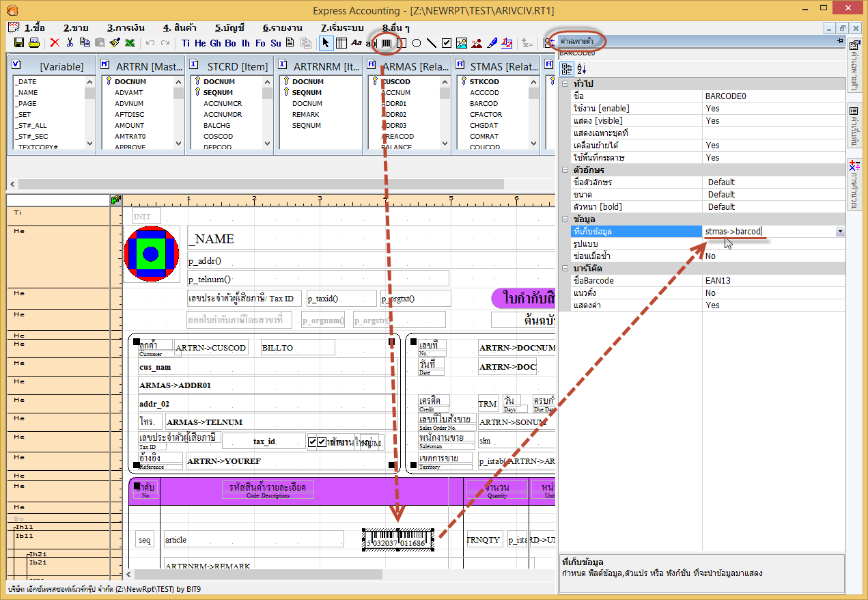Select the checkbox tool in the toolbar

coord(446,43)
